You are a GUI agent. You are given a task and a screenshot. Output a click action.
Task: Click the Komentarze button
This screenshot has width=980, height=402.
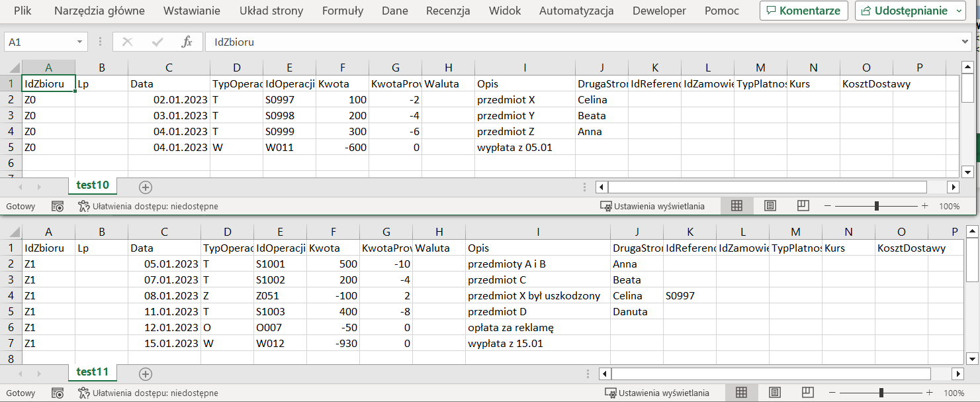click(x=803, y=11)
